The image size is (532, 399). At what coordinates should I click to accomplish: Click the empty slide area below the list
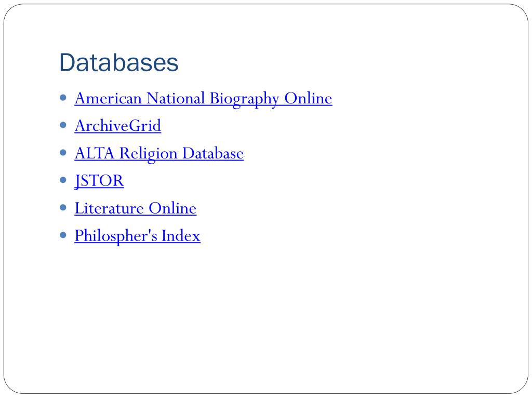pyautogui.click(x=266, y=312)
